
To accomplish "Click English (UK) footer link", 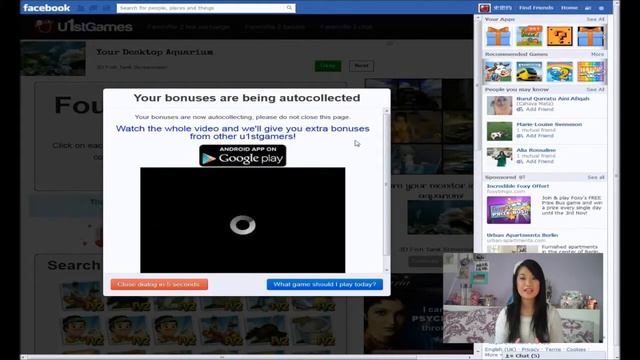I will point(500,349).
